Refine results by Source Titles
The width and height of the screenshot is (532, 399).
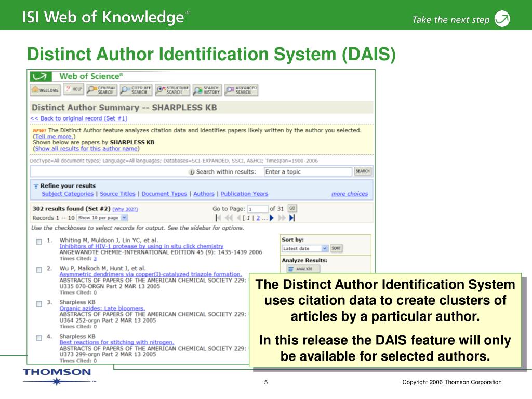(x=117, y=194)
